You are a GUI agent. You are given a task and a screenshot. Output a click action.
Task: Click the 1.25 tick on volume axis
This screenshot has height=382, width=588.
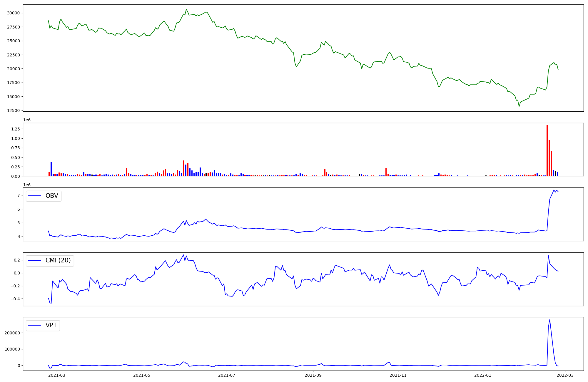tap(15, 129)
